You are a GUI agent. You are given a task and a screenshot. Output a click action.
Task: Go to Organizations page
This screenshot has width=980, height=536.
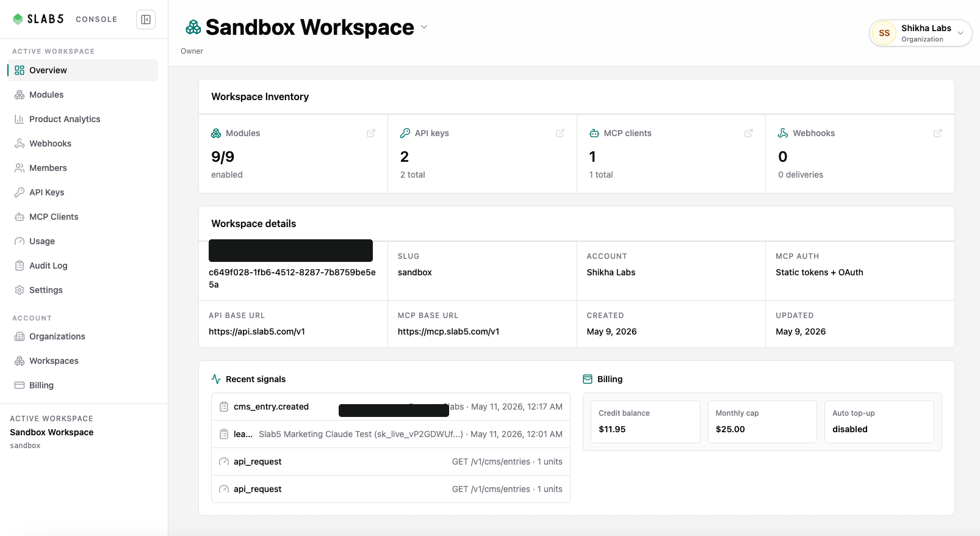point(82,336)
